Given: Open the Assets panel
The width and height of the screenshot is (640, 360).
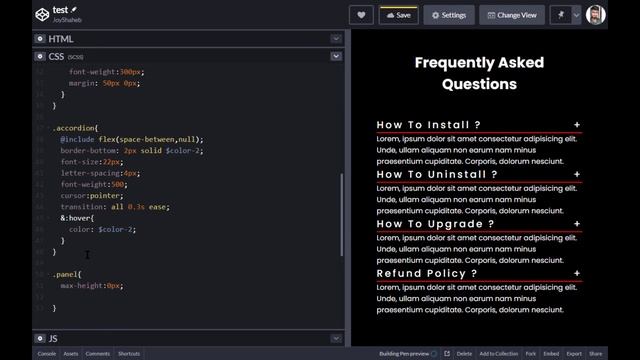Looking at the screenshot, I should point(71,354).
